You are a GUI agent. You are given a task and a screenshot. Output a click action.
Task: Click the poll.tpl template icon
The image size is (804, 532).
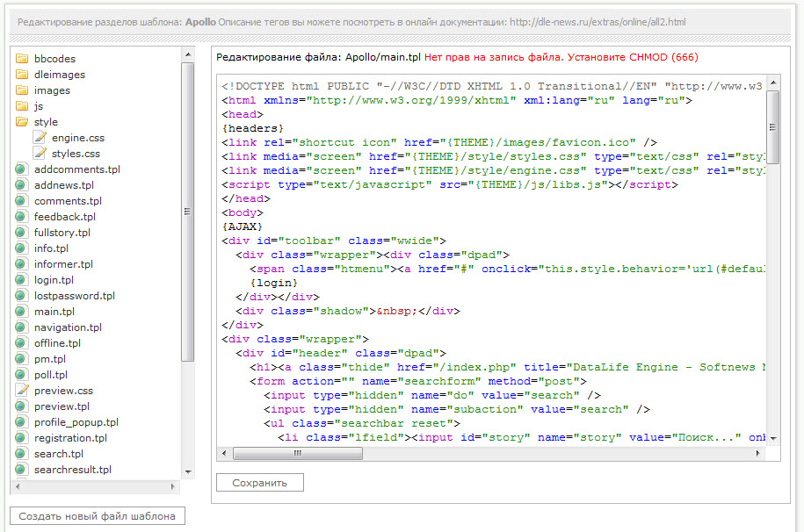[21, 375]
